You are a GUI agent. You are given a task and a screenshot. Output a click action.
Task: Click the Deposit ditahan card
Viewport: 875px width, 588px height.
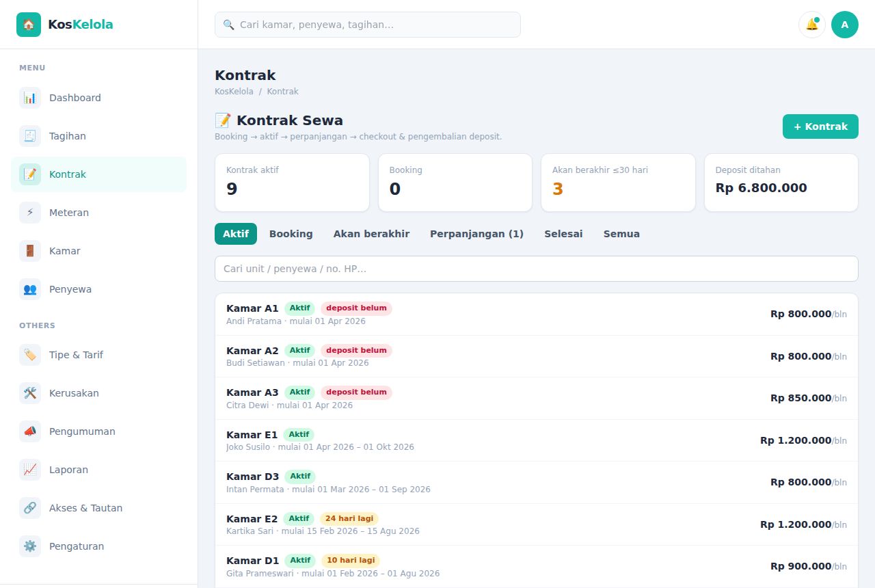781,183
